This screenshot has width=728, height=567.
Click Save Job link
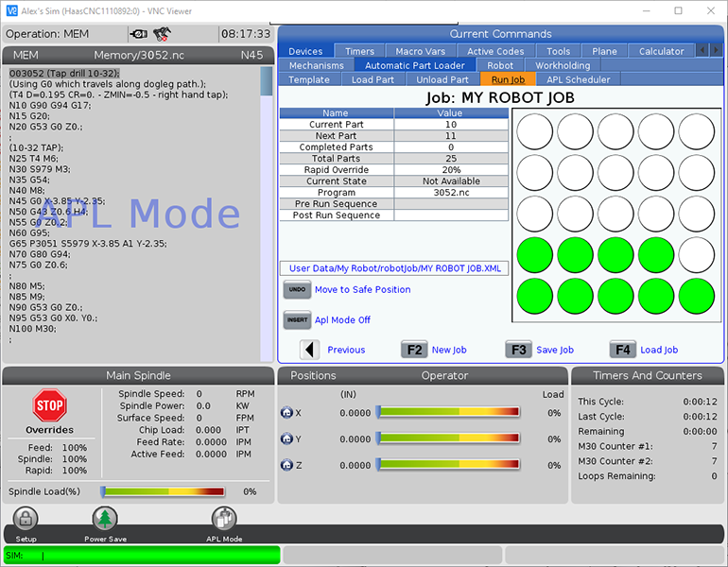point(554,350)
